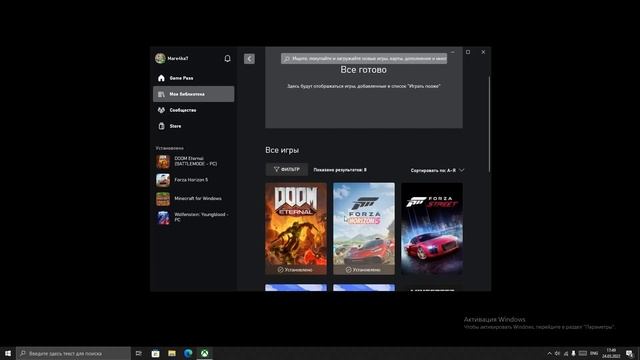This screenshot has height=360, width=640.
Task: Click the search box in the Xbox app
Action: (364, 59)
